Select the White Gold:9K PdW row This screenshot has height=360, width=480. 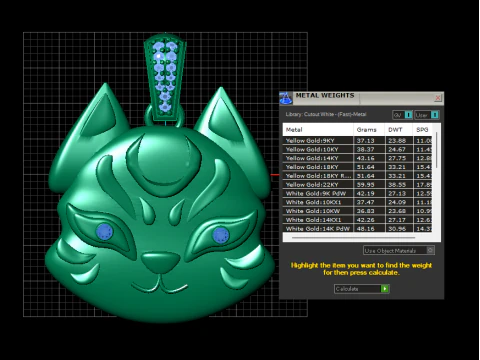click(357, 194)
